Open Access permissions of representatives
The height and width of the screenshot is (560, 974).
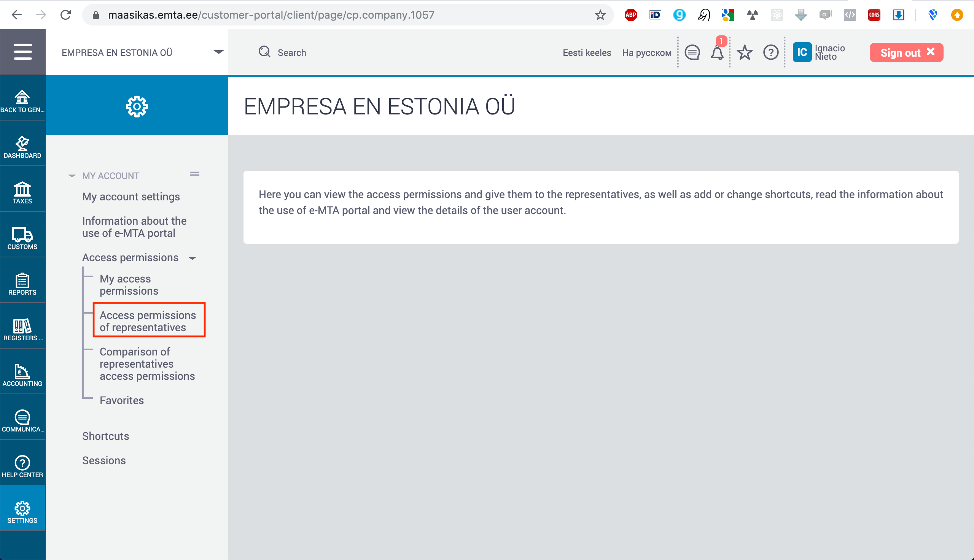click(x=148, y=321)
